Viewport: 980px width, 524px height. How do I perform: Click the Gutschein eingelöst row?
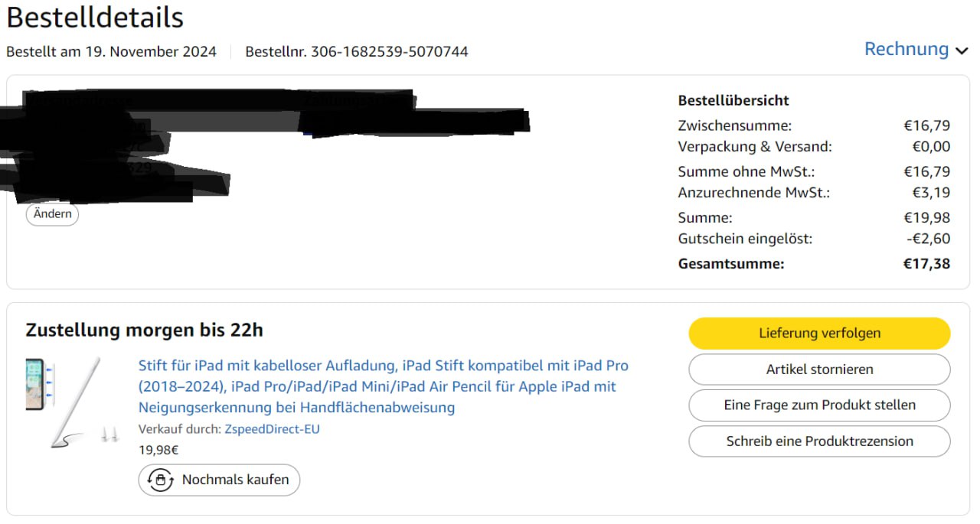click(814, 239)
